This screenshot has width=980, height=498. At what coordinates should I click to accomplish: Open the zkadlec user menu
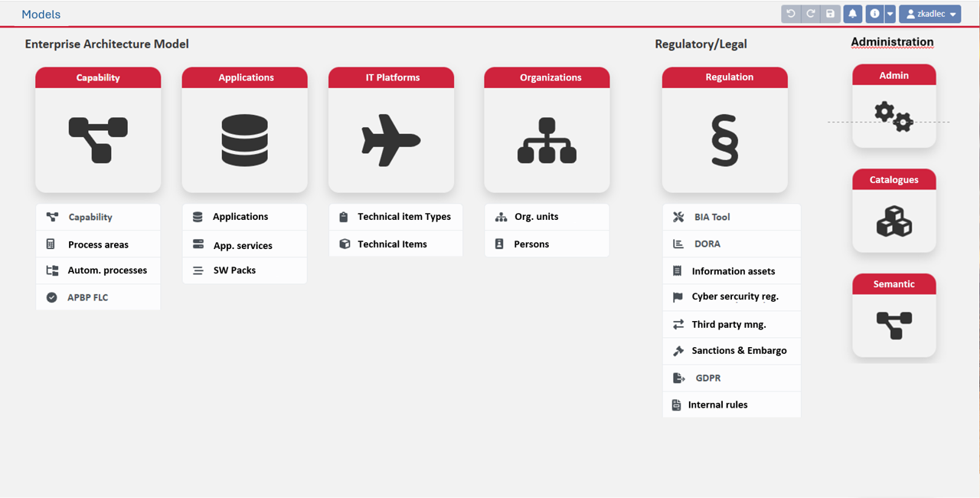point(929,14)
